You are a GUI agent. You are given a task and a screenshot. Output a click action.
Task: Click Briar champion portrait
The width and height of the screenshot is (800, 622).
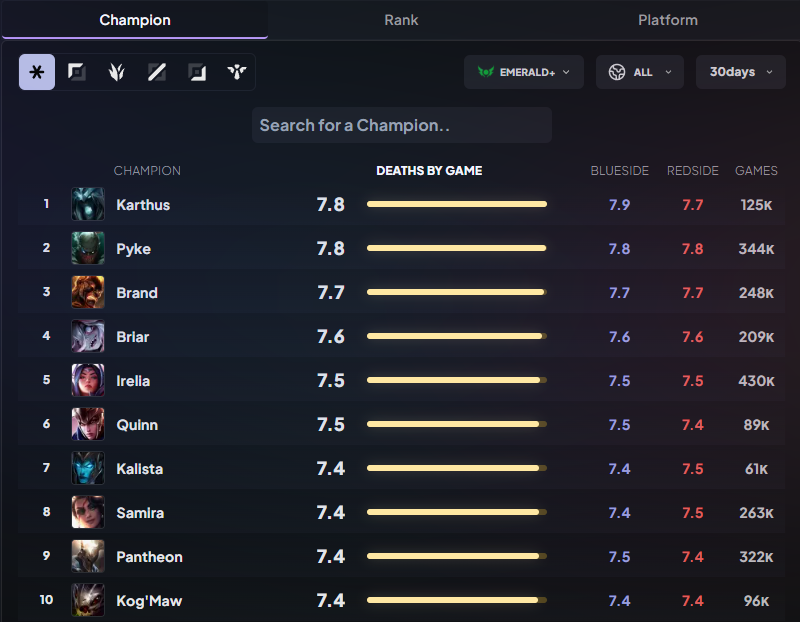[x=88, y=336]
